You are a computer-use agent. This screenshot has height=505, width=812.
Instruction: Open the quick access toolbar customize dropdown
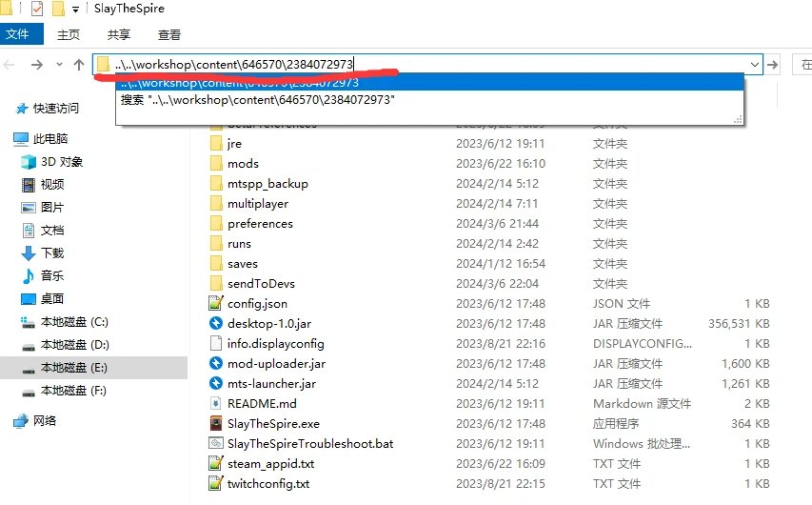click(75, 10)
